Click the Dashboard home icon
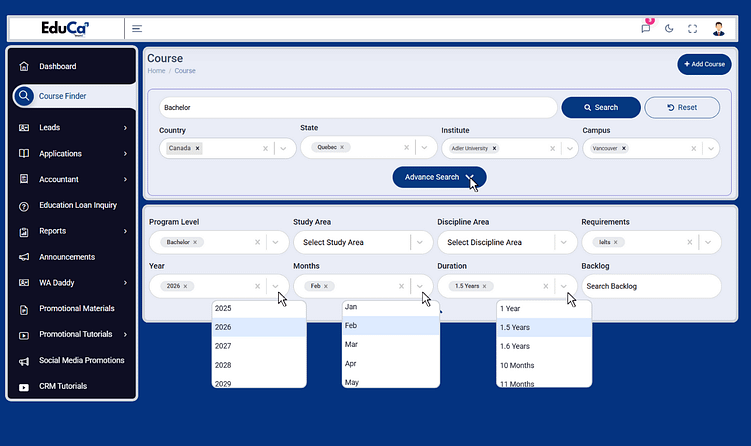 (24, 67)
